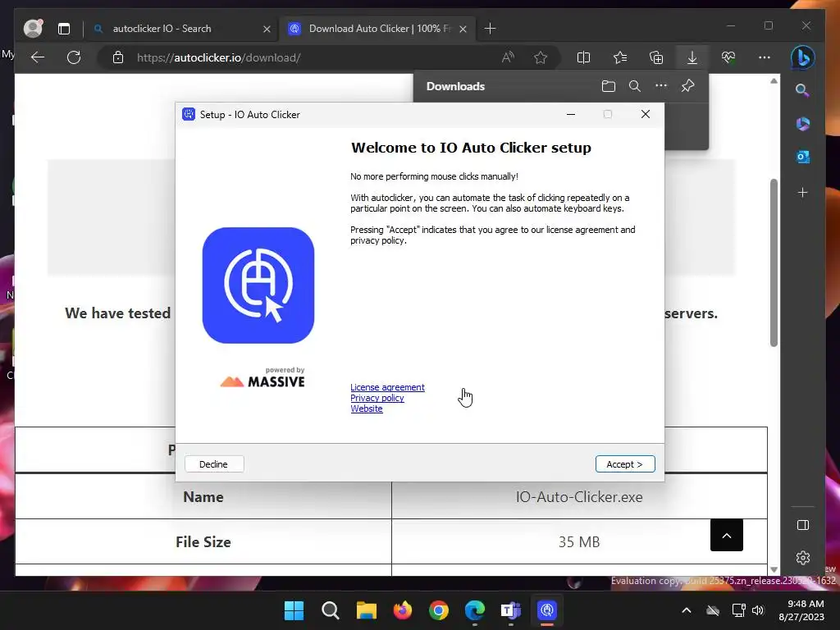Open clock and date 9:48 AM

tap(801, 610)
